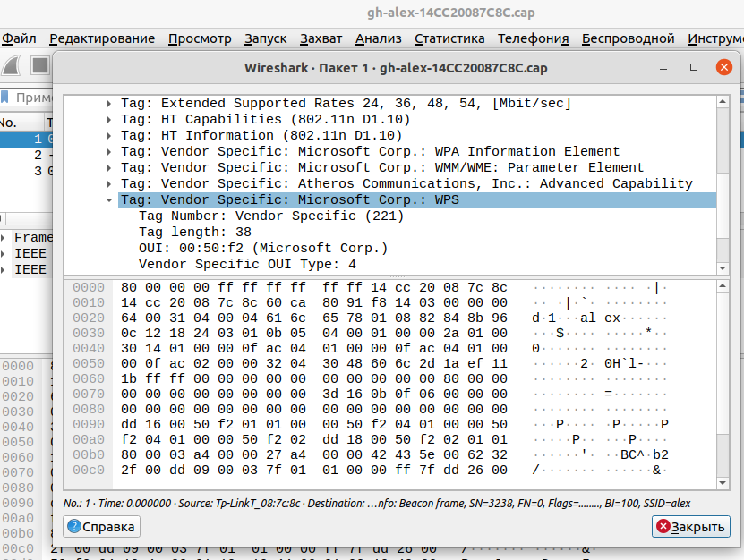Select the WPA Information Element tag row
The width and height of the screenshot is (744, 560).
click(370, 151)
